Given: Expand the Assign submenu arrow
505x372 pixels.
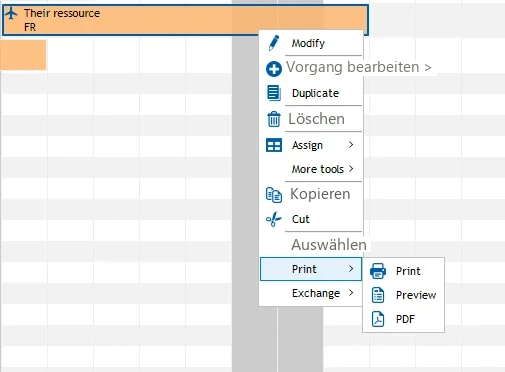Looking at the screenshot, I should click(351, 145).
